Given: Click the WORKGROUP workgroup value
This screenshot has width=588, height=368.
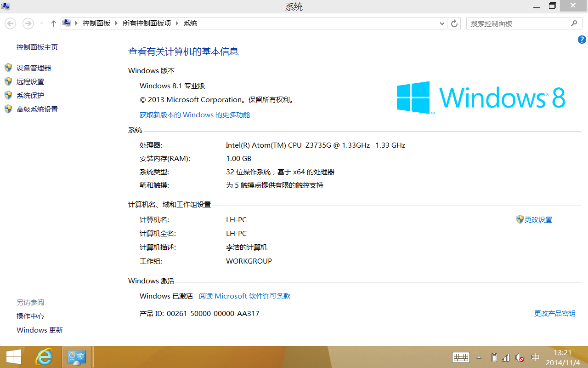Looking at the screenshot, I should coord(249,261).
